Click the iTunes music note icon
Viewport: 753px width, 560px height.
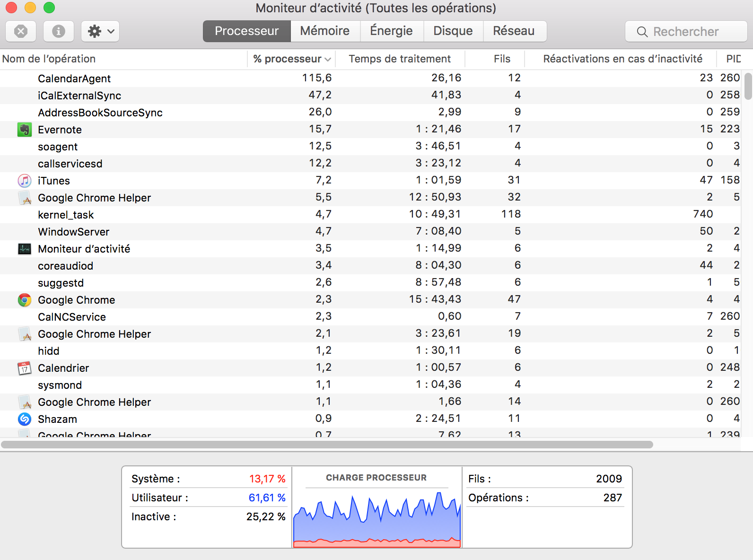[x=25, y=181]
